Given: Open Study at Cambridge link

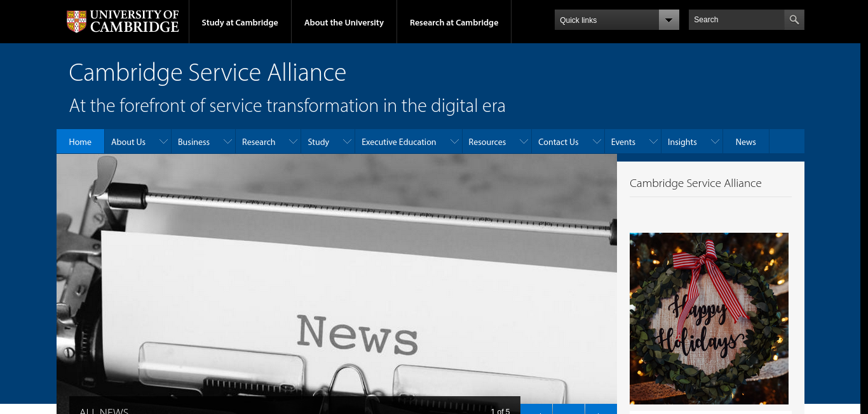Looking at the screenshot, I should 240,22.
